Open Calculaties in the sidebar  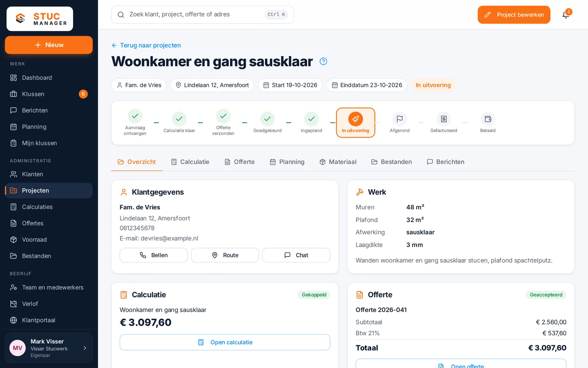pos(49,207)
